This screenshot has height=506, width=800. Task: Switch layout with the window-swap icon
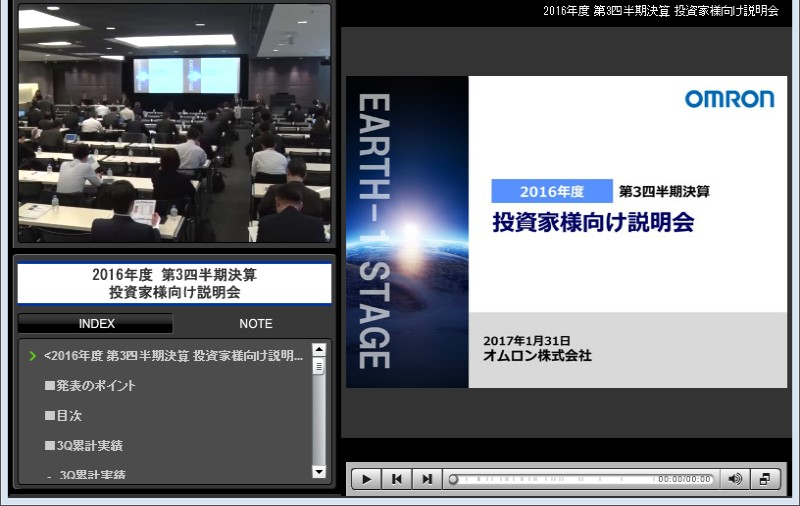pyautogui.click(x=765, y=479)
